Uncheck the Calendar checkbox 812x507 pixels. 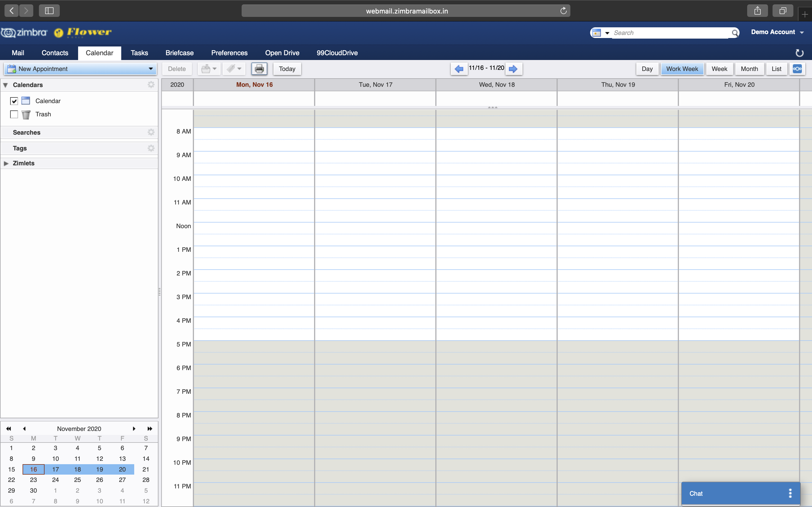click(x=14, y=101)
